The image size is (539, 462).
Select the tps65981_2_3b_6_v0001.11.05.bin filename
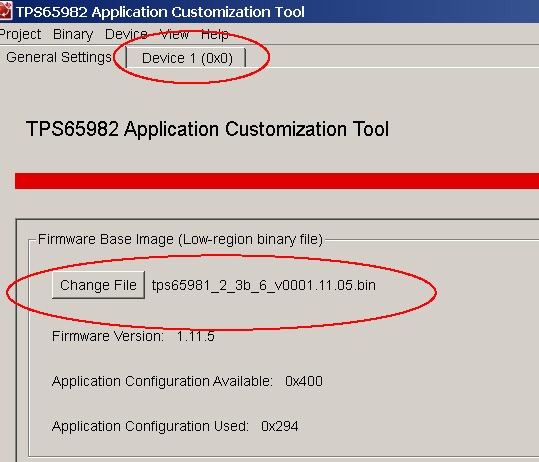264,285
